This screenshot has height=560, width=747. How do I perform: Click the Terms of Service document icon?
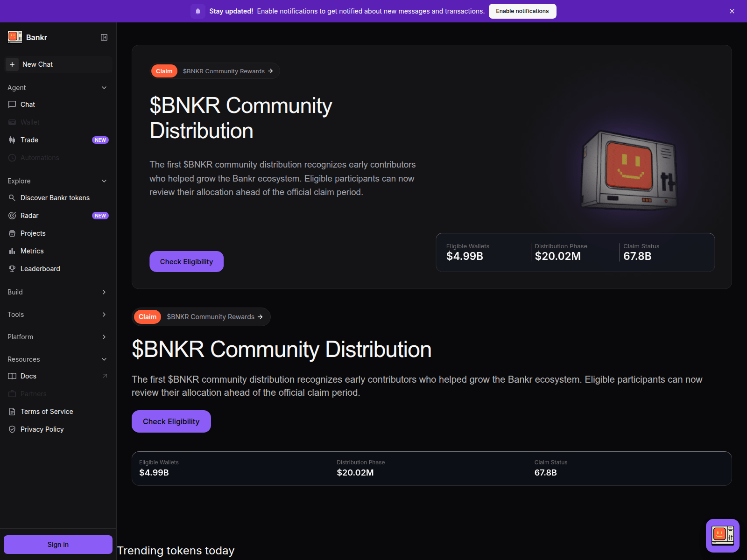(12, 412)
